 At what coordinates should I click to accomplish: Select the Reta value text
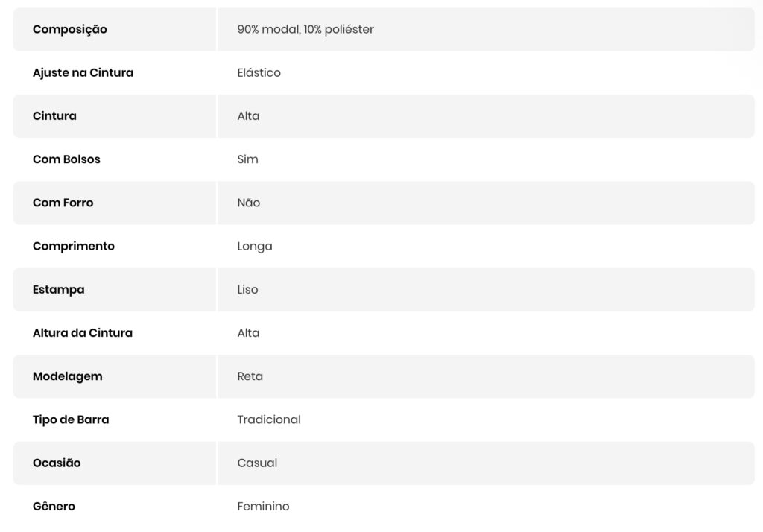click(250, 376)
